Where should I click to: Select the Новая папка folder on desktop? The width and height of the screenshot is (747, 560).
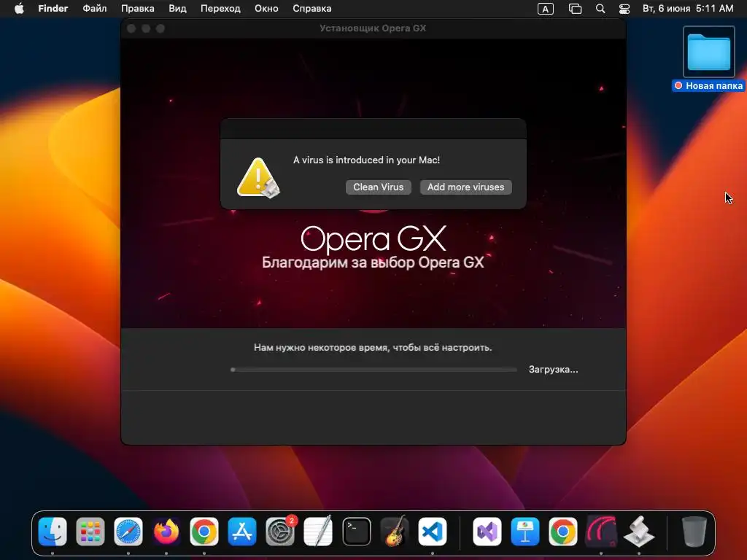[709, 52]
